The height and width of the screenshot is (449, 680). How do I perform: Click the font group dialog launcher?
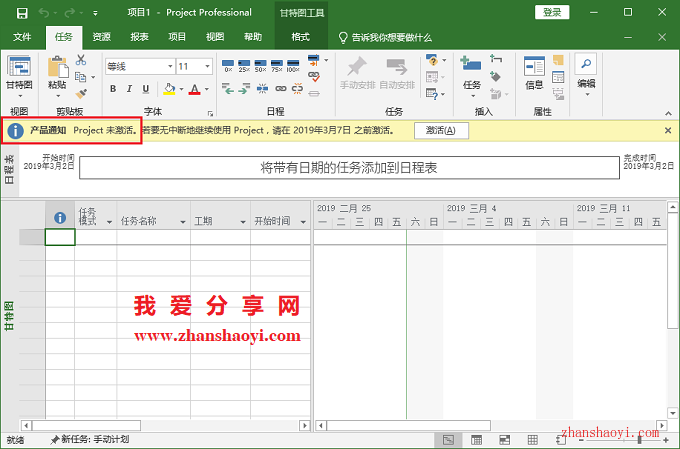point(210,114)
